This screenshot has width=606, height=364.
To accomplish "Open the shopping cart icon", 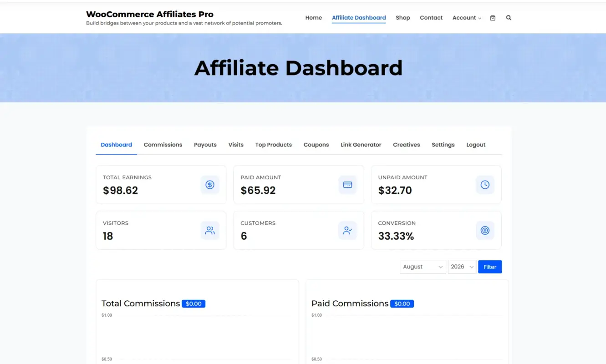I will (493, 18).
